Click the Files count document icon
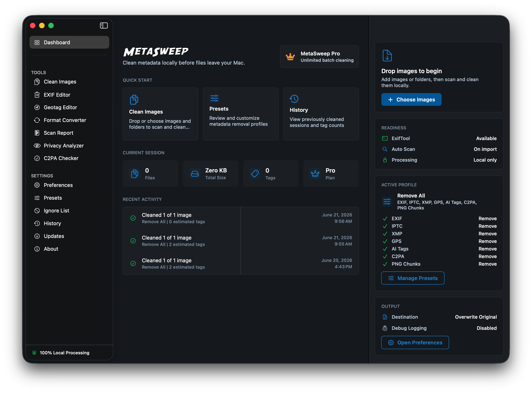Screen dimensions: 532x393 pyautogui.click(x=135, y=174)
